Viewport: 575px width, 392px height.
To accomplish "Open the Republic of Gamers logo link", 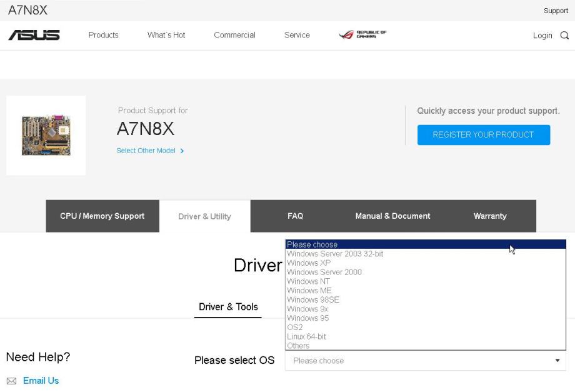I will [x=362, y=34].
